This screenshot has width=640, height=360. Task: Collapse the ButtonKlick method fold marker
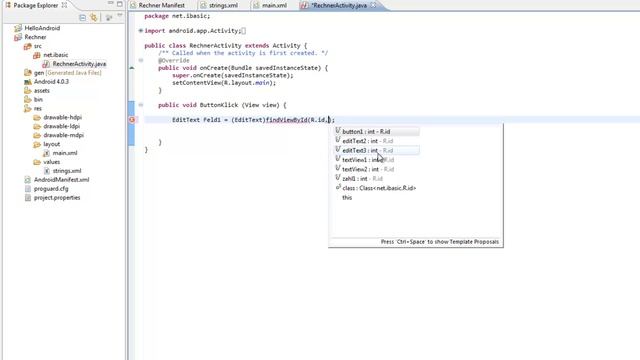point(140,105)
